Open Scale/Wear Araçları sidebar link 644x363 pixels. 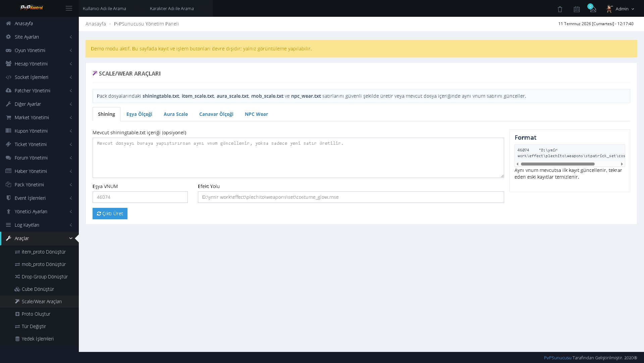(x=40, y=302)
